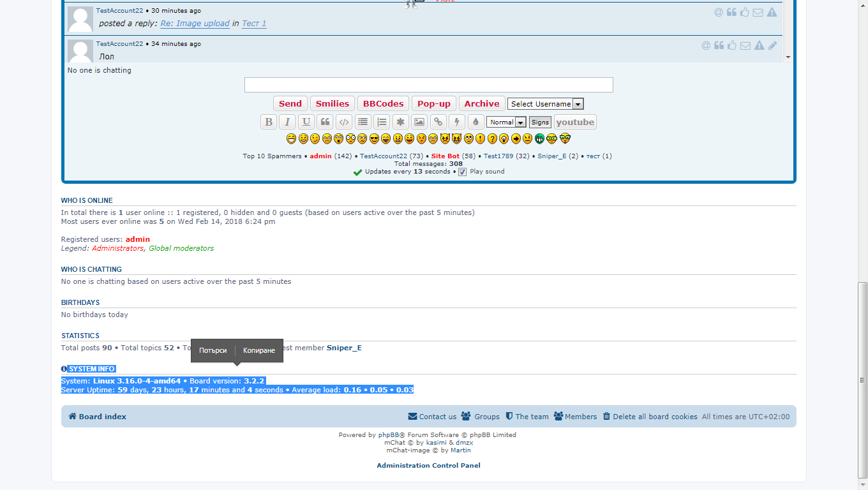Image resolution: width=868 pixels, height=490 pixels.
Task: Choose "Потърси" in the selection popup
Action: [213, 350]
